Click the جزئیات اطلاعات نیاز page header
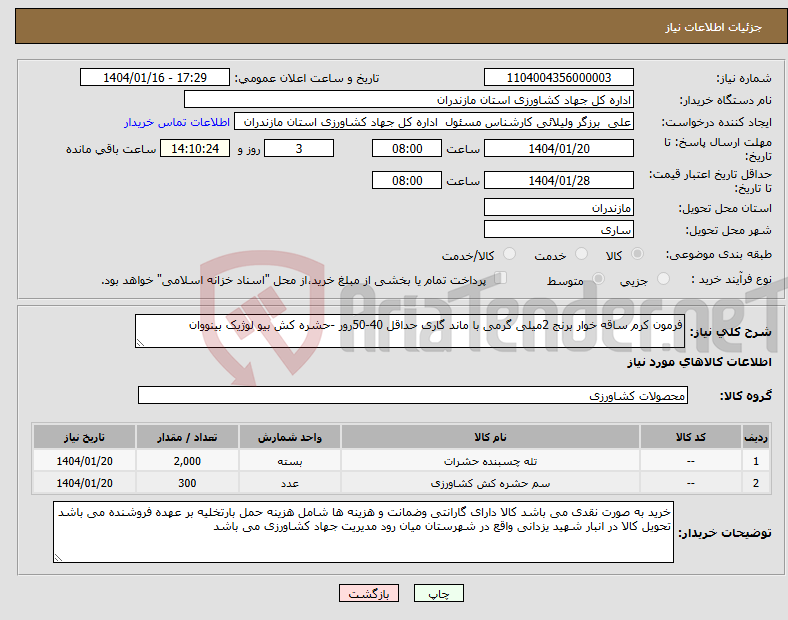 point(714,27)
